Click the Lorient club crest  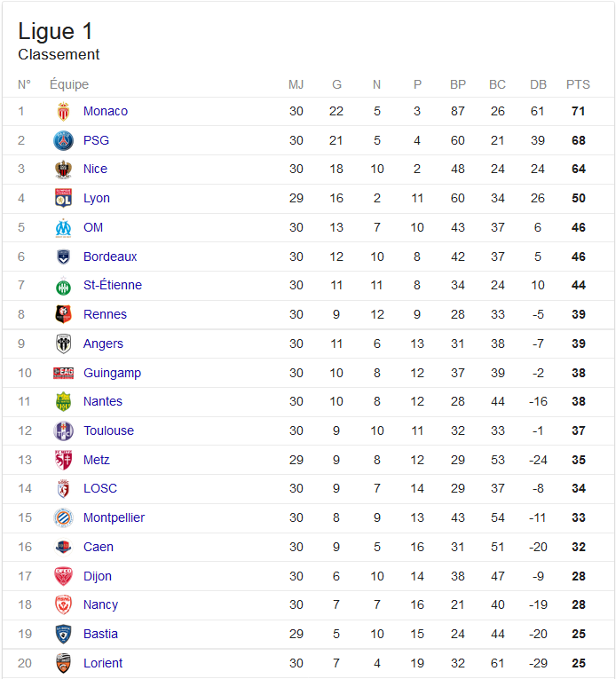[x=63, y=663]
